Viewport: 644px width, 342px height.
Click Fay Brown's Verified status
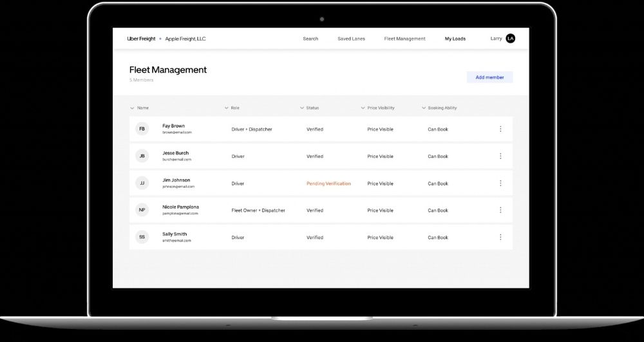click(315, 129)
